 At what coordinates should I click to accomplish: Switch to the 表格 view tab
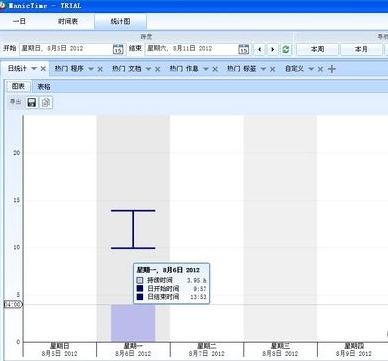[44, 87]
